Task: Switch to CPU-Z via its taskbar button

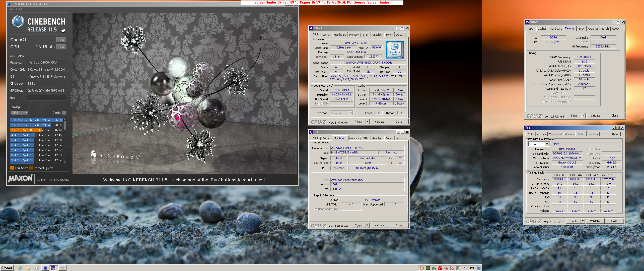Action: pos(53,268)
